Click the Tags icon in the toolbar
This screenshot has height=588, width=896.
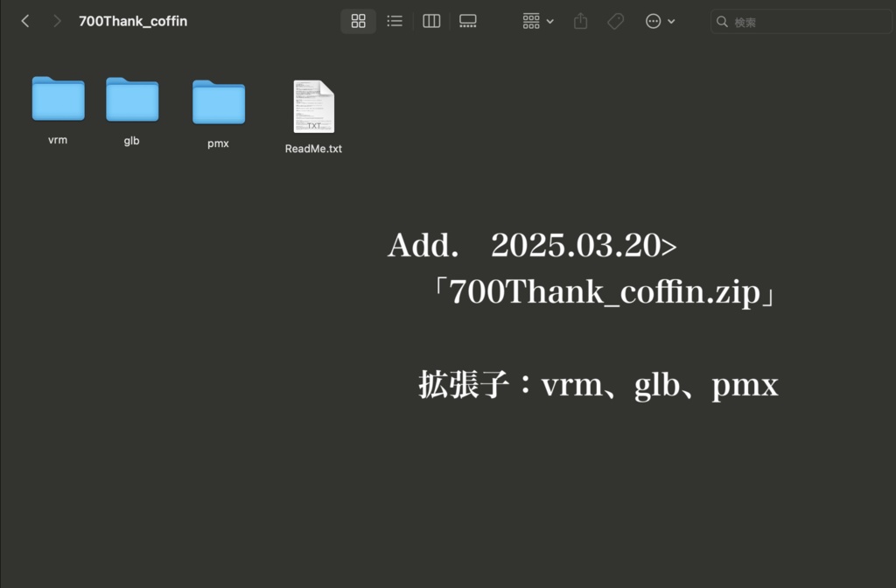click(615, 20)
